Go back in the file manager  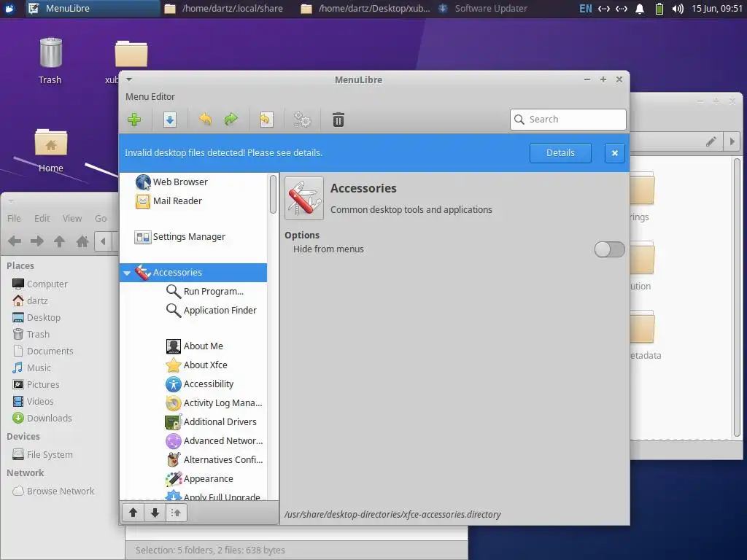pos(15,241)
